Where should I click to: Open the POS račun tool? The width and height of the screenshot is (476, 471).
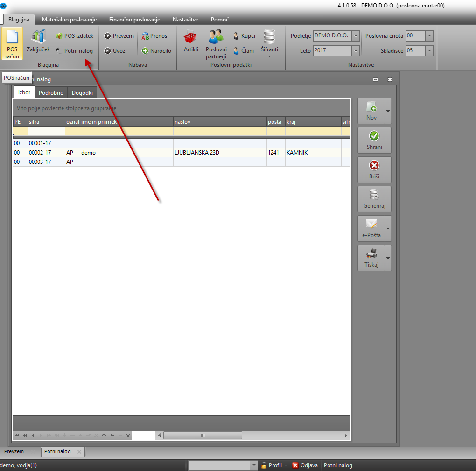pyautogui.click(x=12, y=43)
